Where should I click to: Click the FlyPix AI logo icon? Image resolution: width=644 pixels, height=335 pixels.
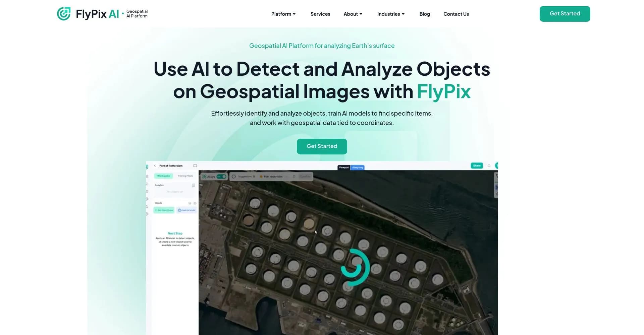point(64,14)
